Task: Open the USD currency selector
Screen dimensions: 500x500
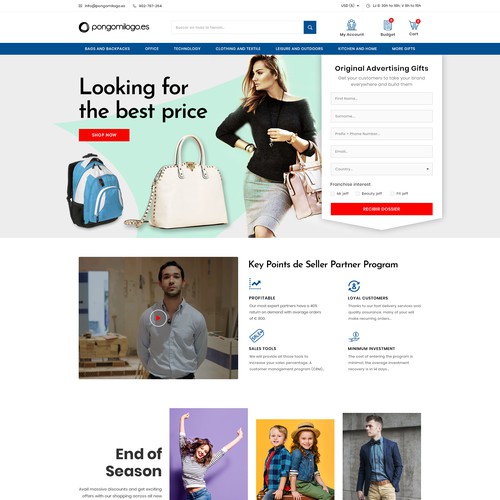Action: click(x=350, y=6)
